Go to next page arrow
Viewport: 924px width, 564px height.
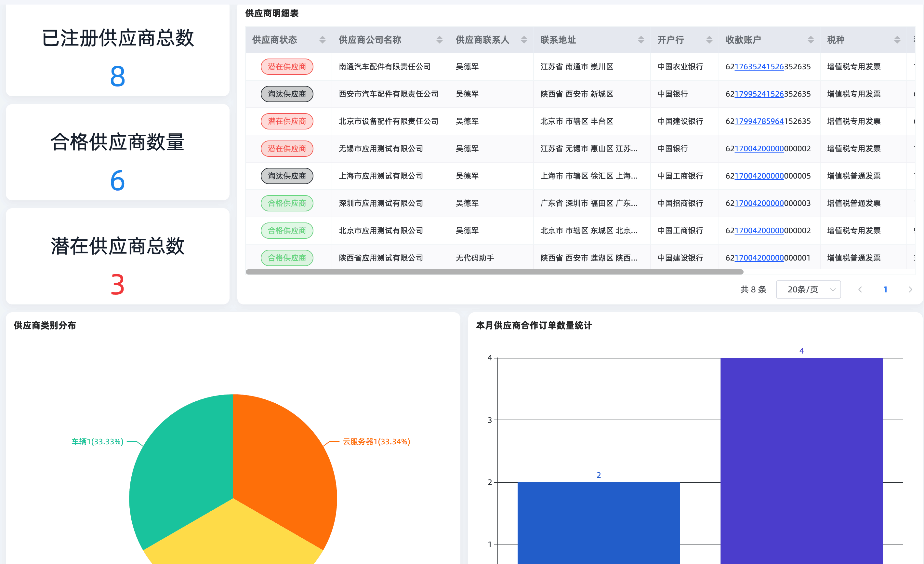click(x=910, y=289)
